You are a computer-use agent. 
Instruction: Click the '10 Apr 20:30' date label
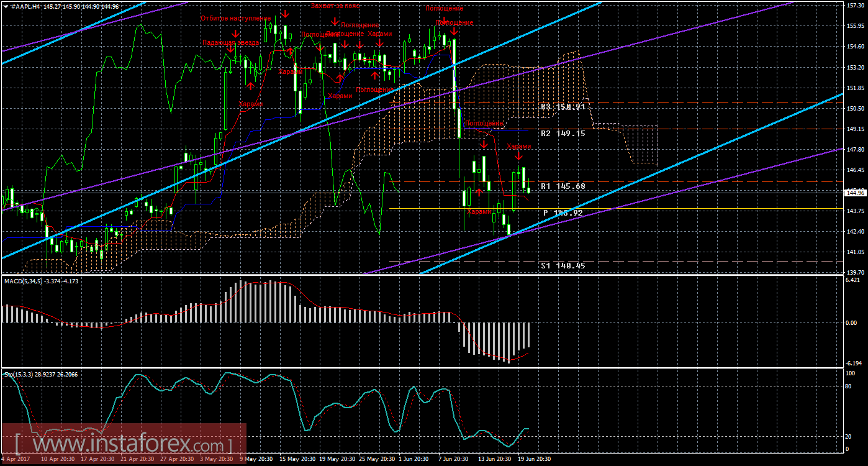pos(58,459)
